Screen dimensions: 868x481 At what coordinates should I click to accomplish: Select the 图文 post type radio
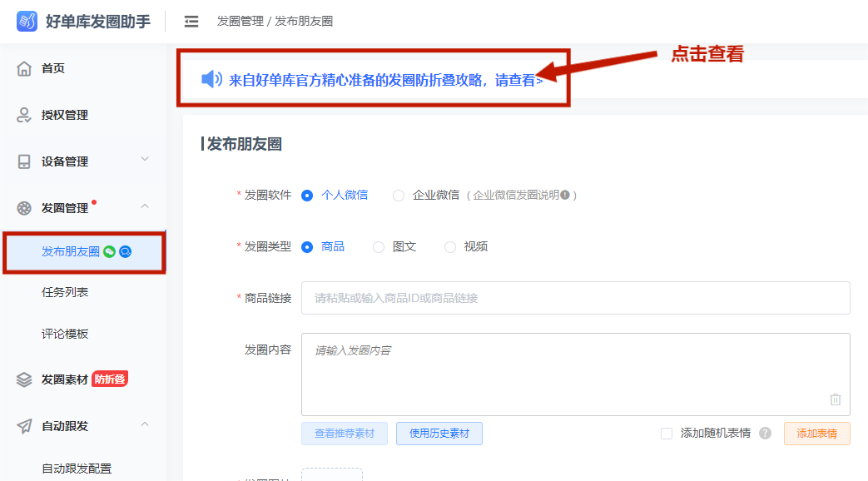tap(379, 247)
